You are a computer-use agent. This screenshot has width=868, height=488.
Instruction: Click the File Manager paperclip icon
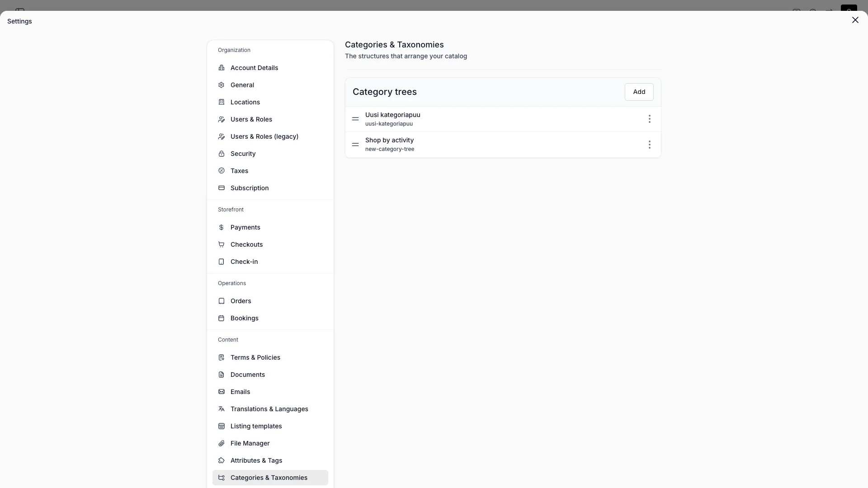click(222, 443)
